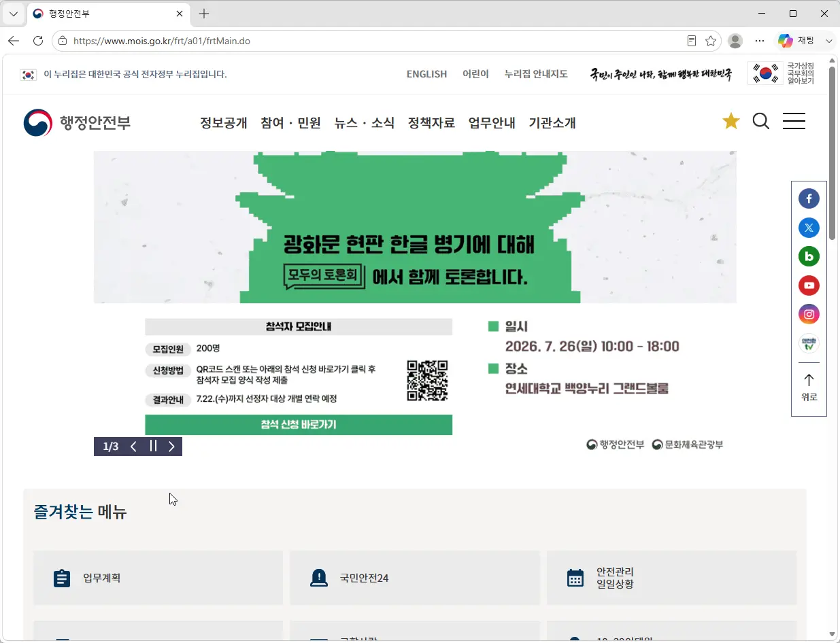Pause the banner slideshow
The image size is (840, 643).
(153, 447)
